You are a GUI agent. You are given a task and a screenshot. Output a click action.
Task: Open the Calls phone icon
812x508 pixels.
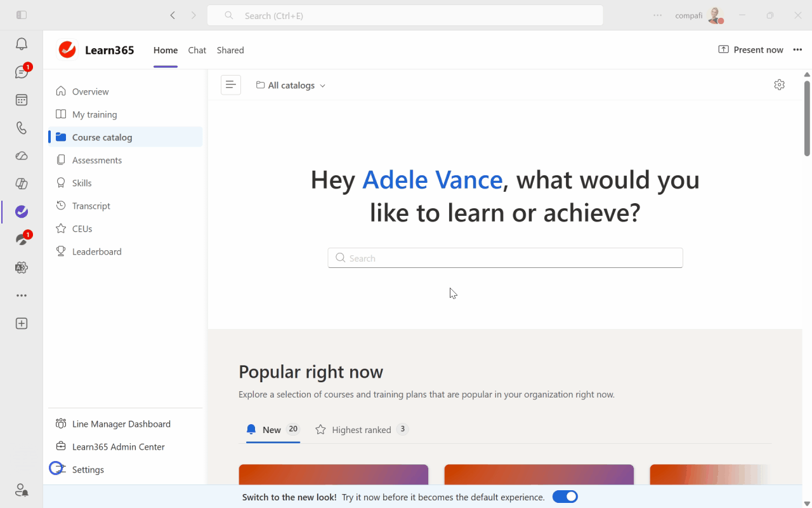coord(22,128)
